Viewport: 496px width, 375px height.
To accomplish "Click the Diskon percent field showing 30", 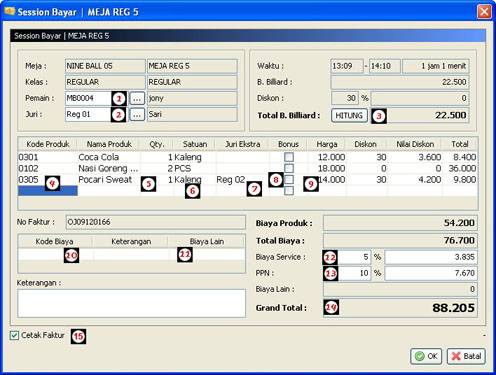I will click(345, 98).
